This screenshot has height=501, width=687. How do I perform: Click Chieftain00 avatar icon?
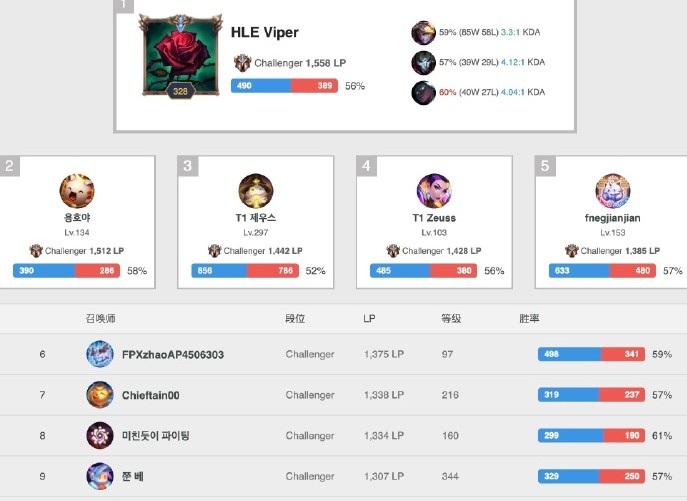pyautogui.click(x=100, y=395)
